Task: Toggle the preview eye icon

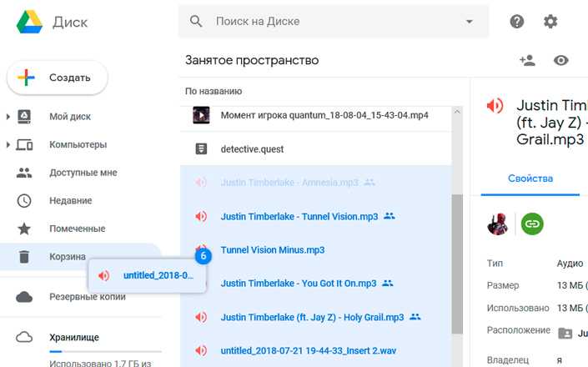Action: (561, 60)
